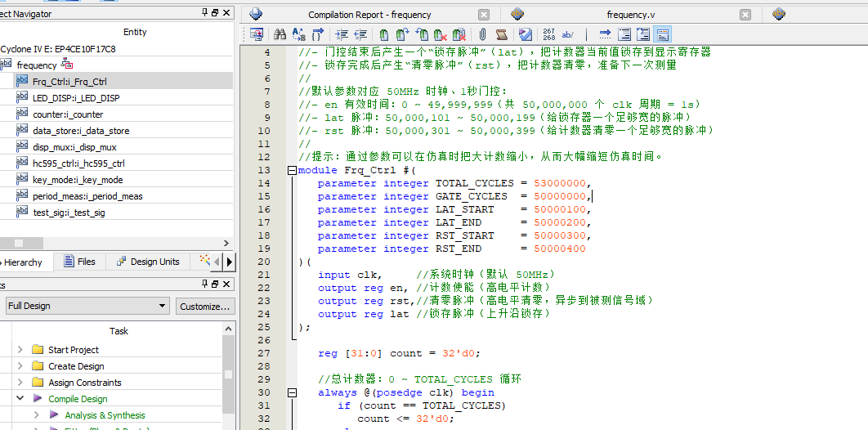868x430 pixels.
Task: Switch to Compilation Report - frequency tab
Action: click(369, 15)
